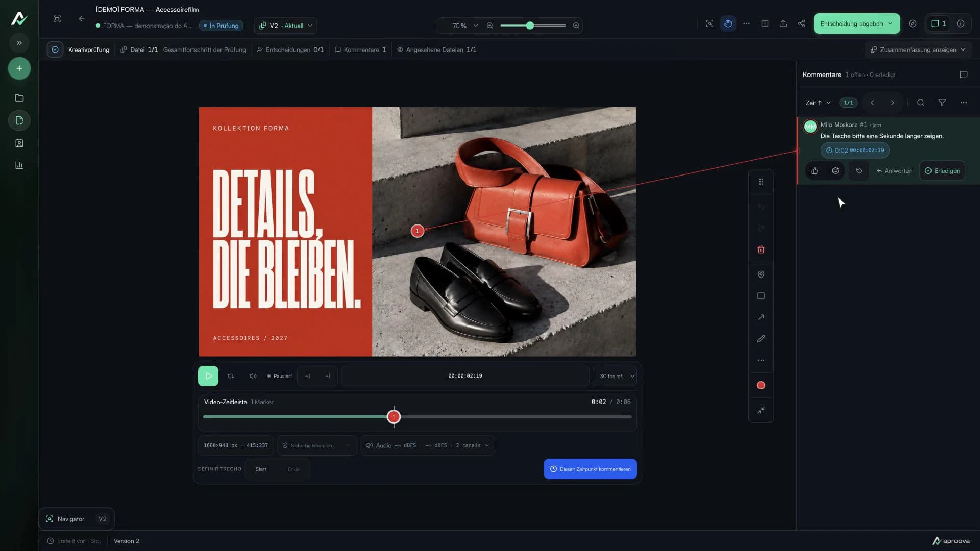
Task: Click Erledigen to resolve comment
Action: [942, 171]
